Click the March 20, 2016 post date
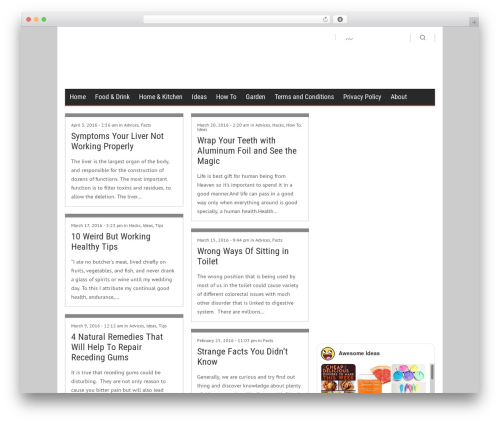Viewport: 500px width, 423px height. coord(213,125)
